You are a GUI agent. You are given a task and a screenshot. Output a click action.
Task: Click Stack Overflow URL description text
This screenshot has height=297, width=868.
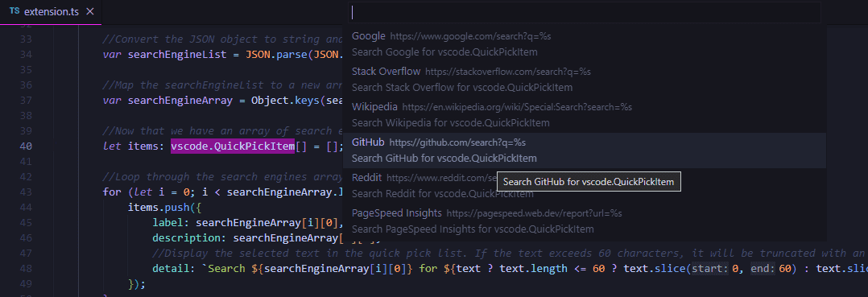click(507, 72)
